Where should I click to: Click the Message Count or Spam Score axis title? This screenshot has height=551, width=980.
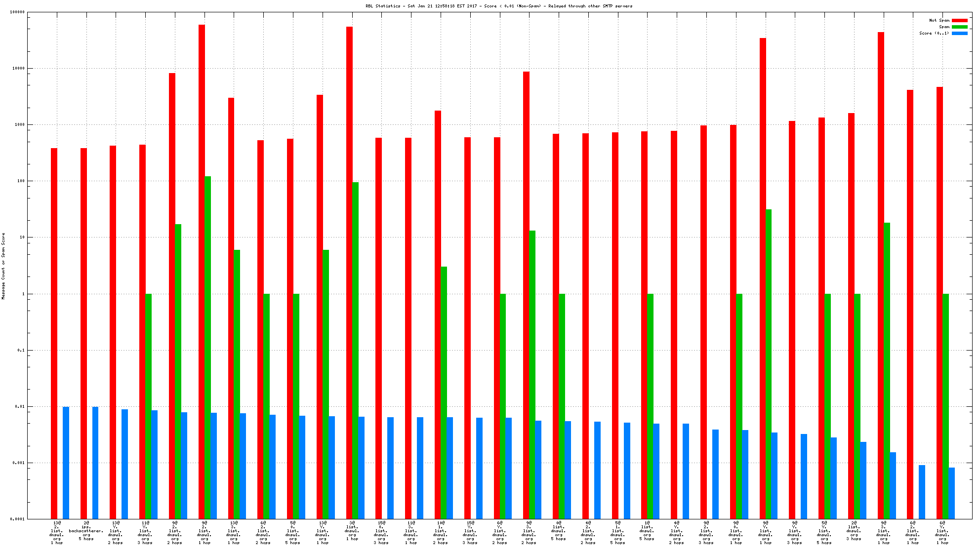point(3,266)
